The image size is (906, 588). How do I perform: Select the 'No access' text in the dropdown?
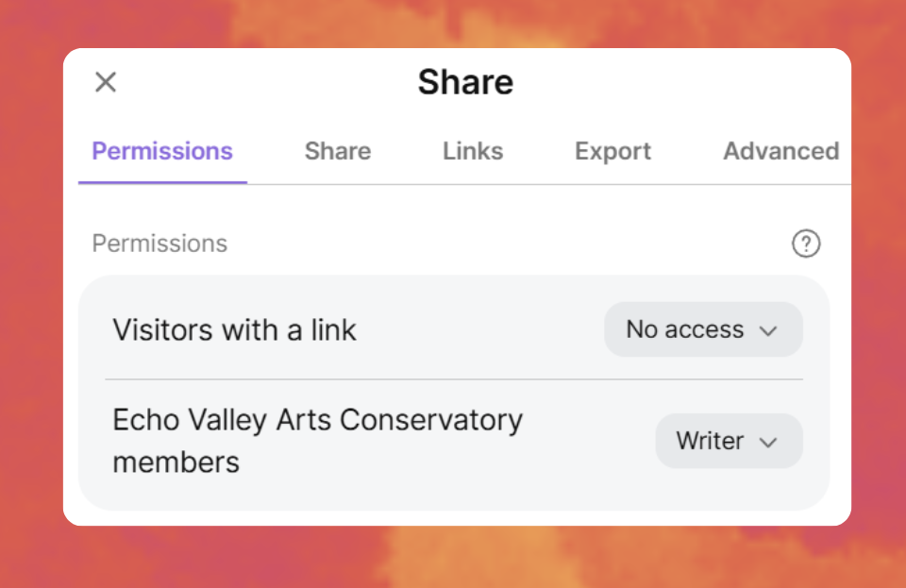click(684, 329)
